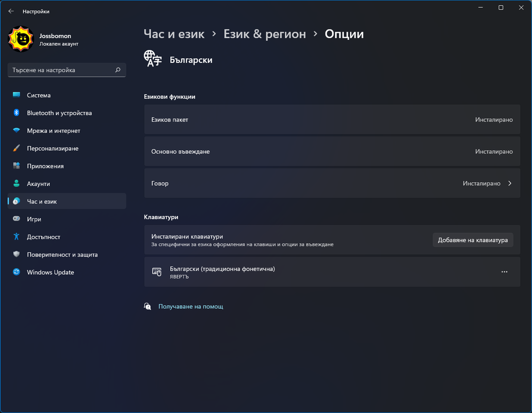Select the Приложения apps icon
The image size is (532, 413).
point(17,166)
